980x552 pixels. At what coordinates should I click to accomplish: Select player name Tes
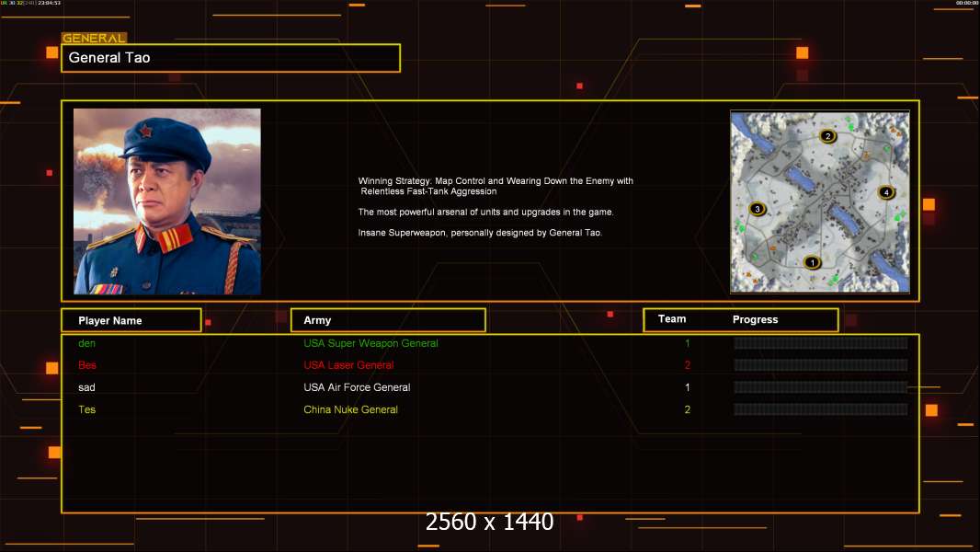coord(86,409)
